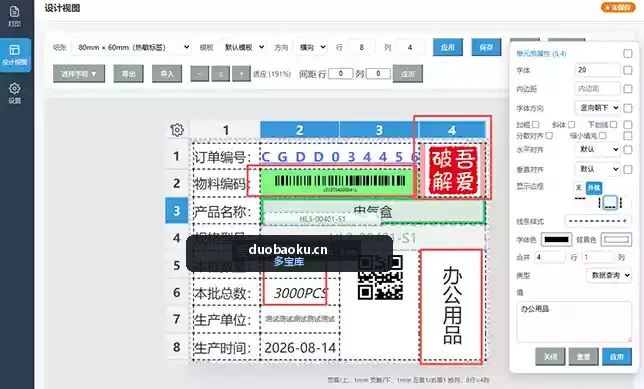Viewport: 644px width, 389px height.
Task: Tick the checkbox right of 水平对齐 dropdown
Action: pos(628,150)
